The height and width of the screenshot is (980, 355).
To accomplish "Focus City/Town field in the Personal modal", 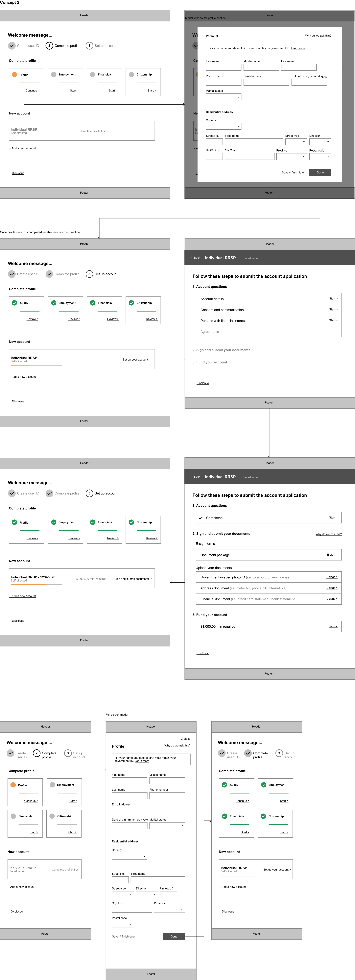I will coord(250,156).
